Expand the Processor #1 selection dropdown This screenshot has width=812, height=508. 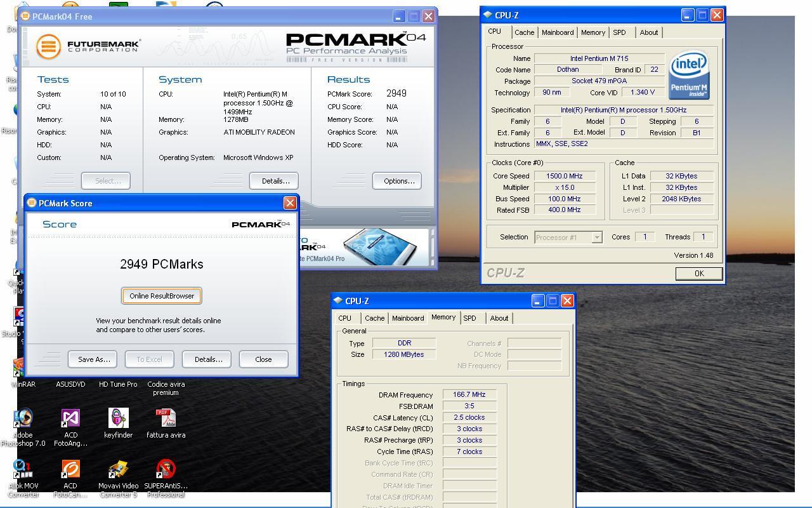597,237
